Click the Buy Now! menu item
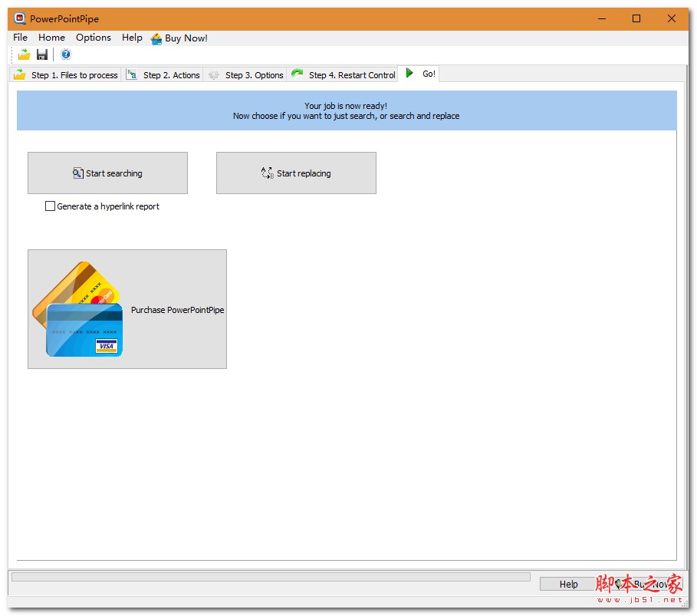Image resolution: width=697 pixels, height=616 pixels. [x=179, y=38]
